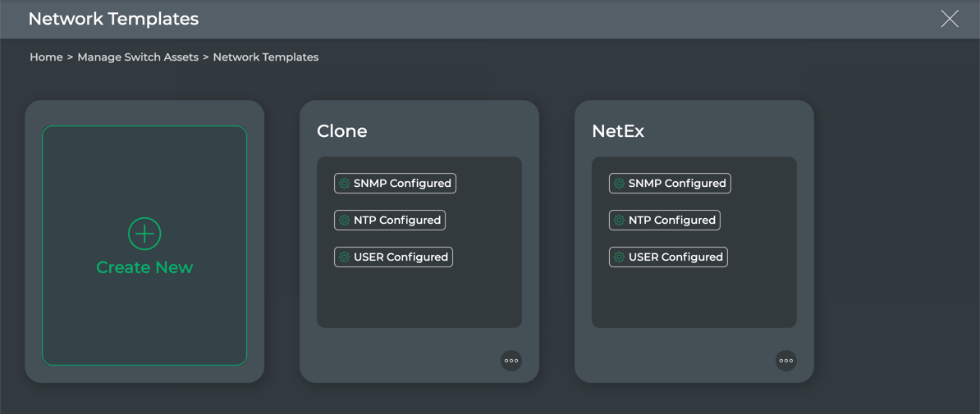Click the plus icon in Create New card
This screenshot has width=980, height=414.
pos(144,234)
